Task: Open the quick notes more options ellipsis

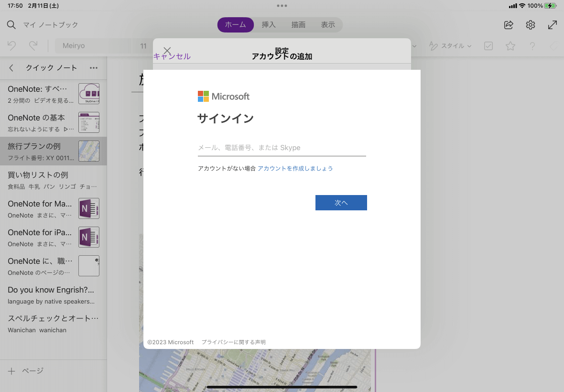Action: 94,68
